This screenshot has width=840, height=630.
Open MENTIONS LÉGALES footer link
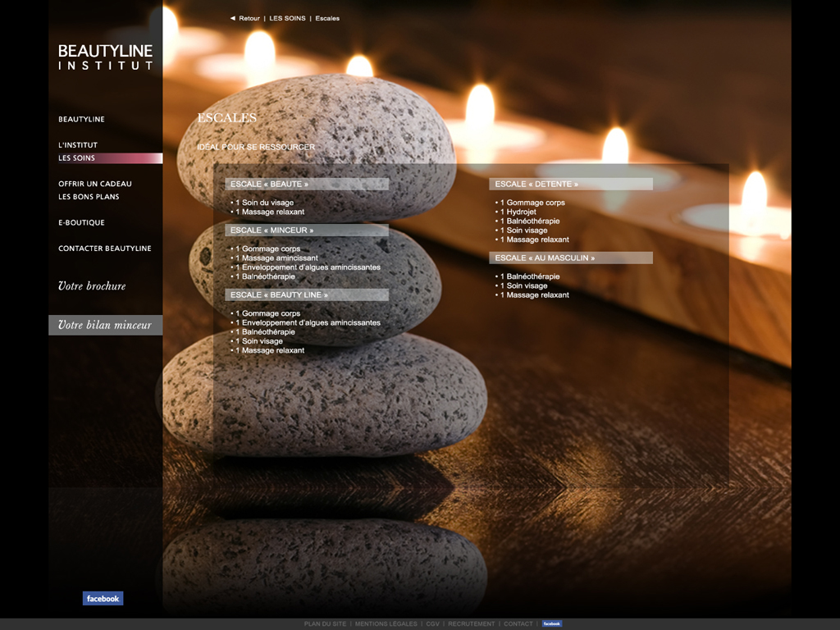(x=386, y=624)
